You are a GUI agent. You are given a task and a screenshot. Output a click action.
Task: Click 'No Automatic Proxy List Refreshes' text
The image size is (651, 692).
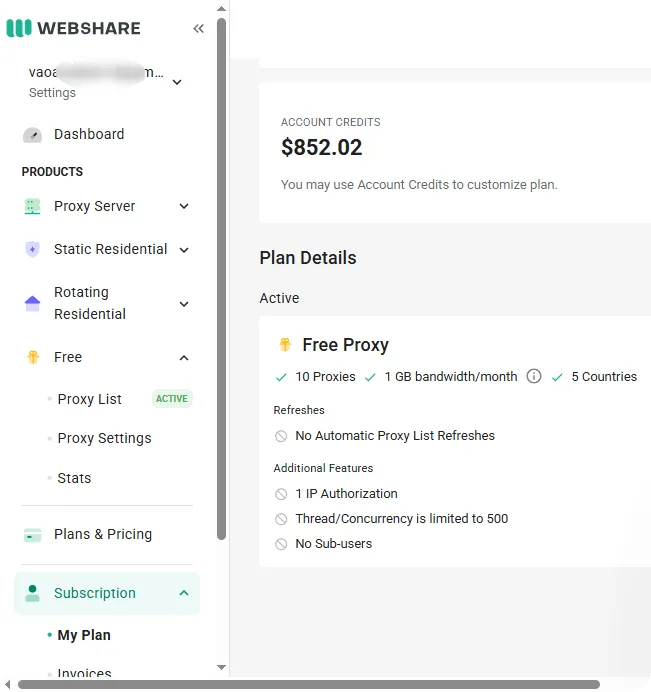[x=395, y=436]
